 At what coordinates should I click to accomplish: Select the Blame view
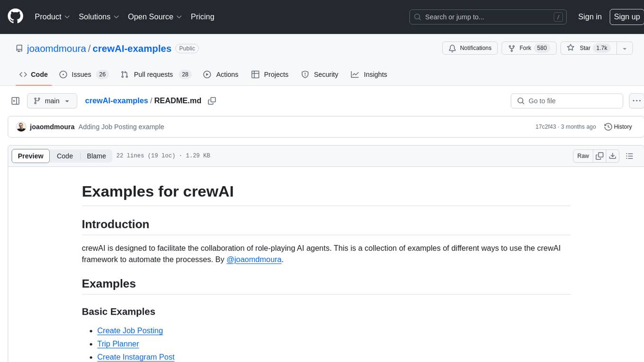pyautogui.click(x=96, y=156)
